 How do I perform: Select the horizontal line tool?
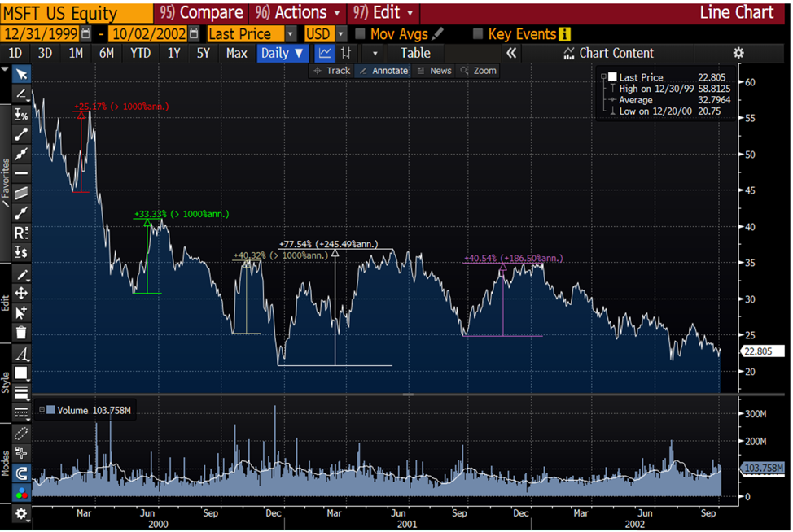[x=21, y=173]
